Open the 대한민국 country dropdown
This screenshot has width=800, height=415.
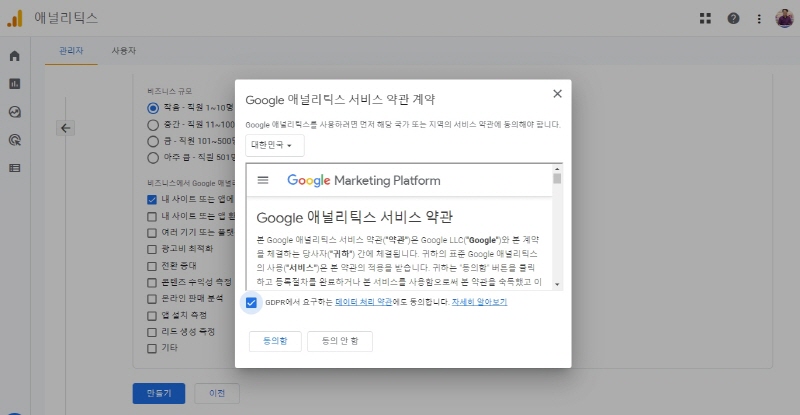coord(274,145)
